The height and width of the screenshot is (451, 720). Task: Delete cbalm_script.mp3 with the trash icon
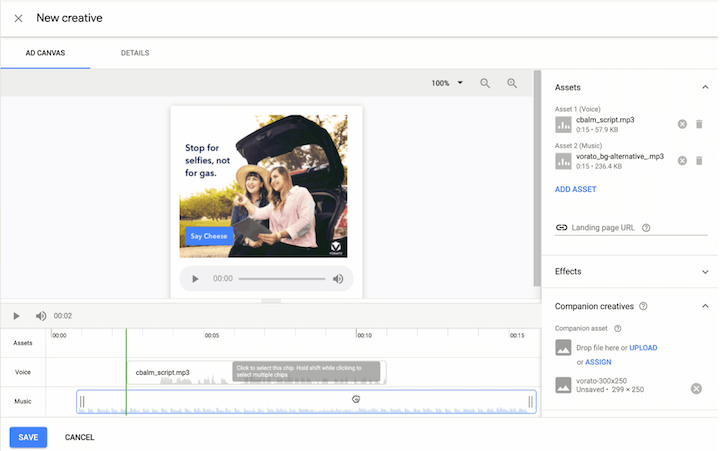click(x=699, y=124)
